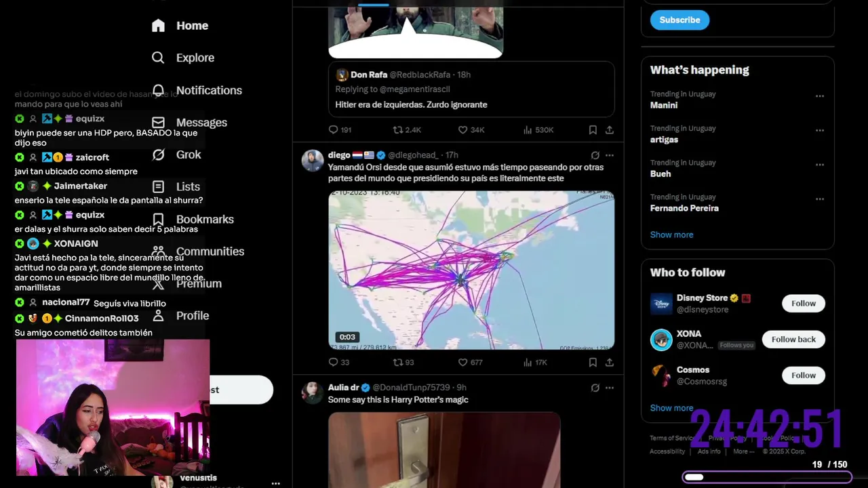Screen dimensions: 868x488
Task: Like diego's post with 677 likes
Action: pos(462,362)
